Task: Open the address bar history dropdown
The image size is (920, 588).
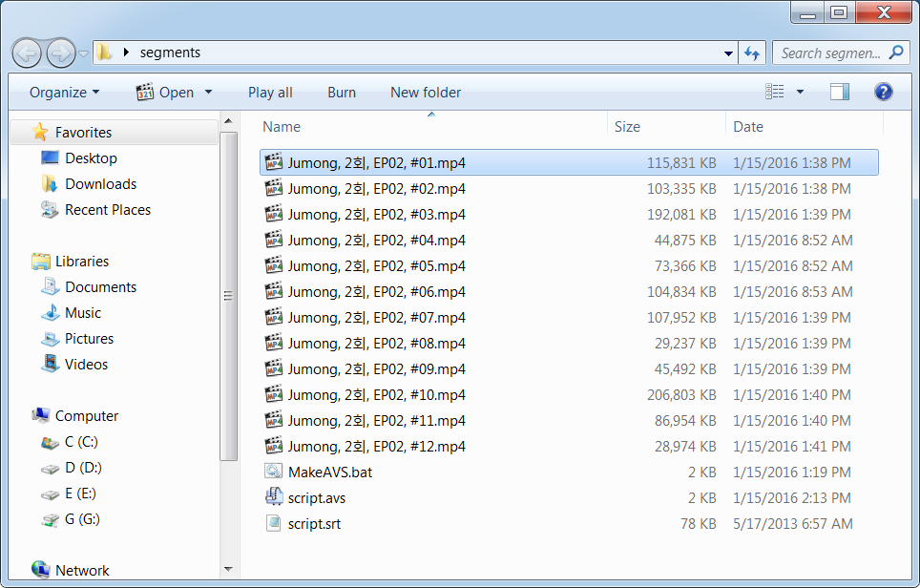Action: tap(728, 53)
